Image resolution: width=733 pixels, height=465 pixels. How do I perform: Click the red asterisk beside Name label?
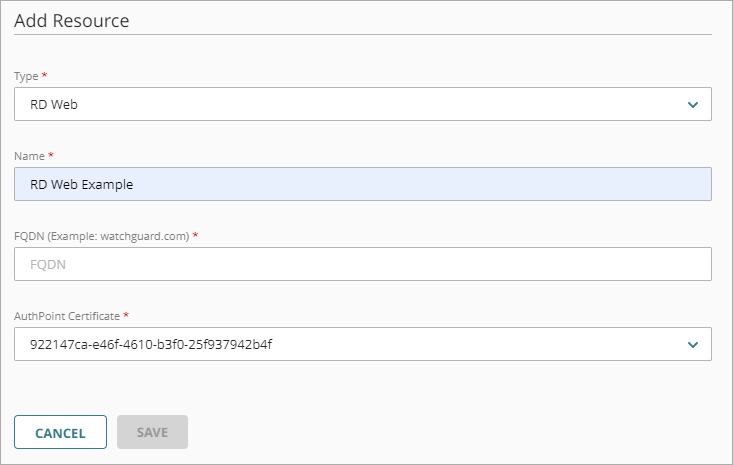click(x=51, y=155)
